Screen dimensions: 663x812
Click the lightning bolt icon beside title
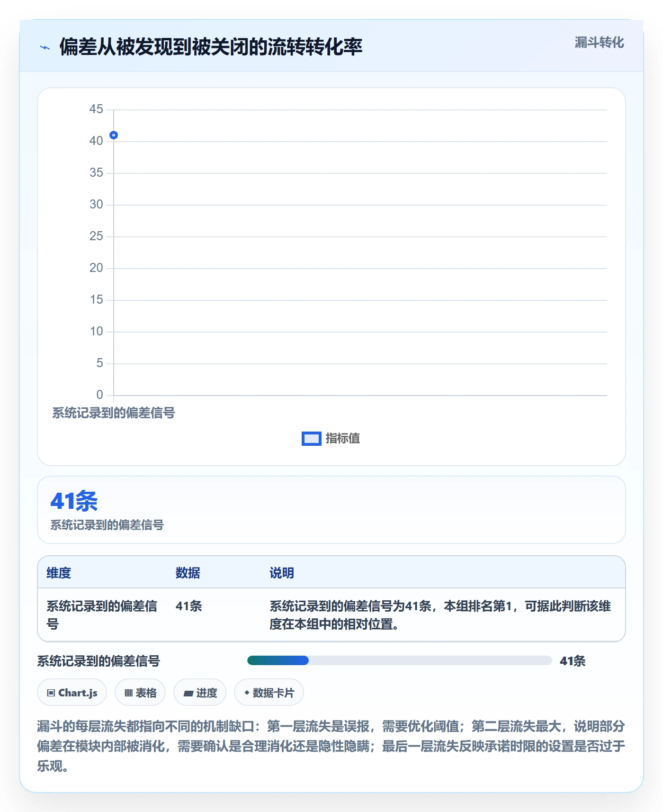pyautogui.click(x=45, y=47)
